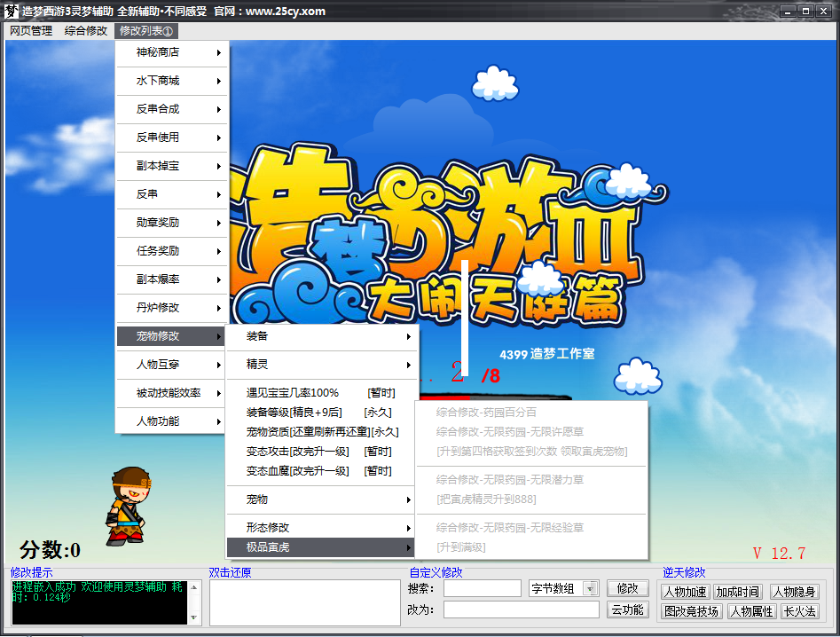Choose 遇见宝宝几率100% [暂时]
This screenshot has width=840, height=637.
[322, 393]
